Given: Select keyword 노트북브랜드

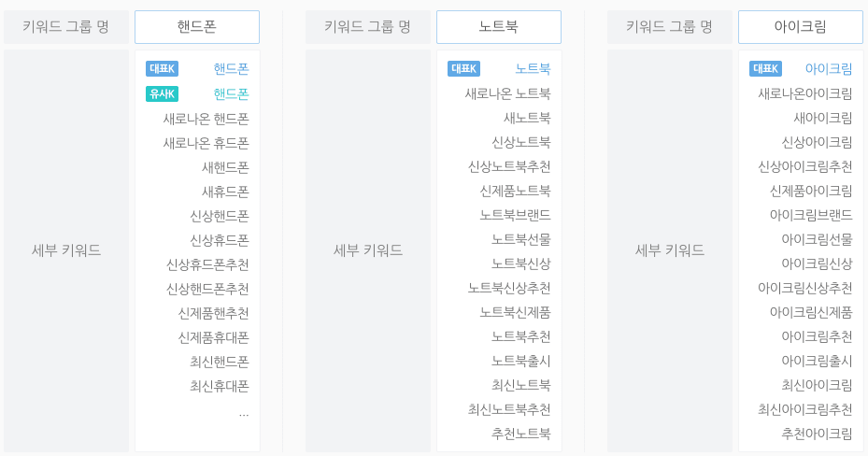Looking at the screenshot, I should tap(516, 215).
